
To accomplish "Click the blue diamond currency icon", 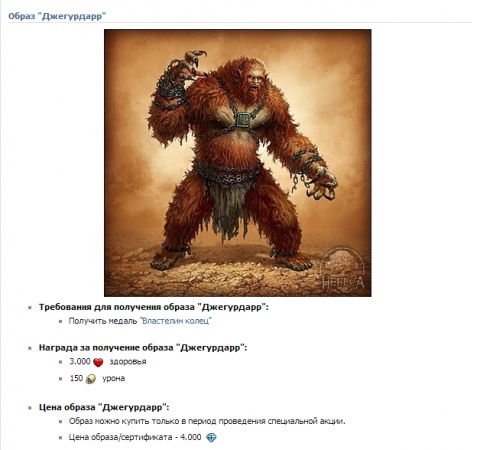I will (211, 438).
